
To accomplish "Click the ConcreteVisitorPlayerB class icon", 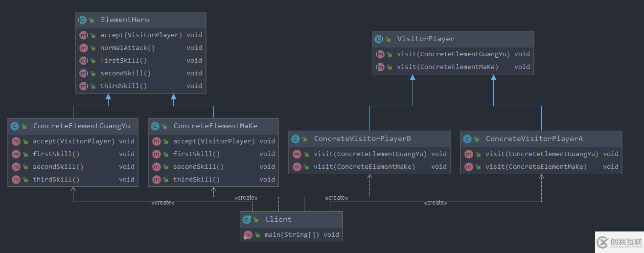I will click(x=296, y=139).
